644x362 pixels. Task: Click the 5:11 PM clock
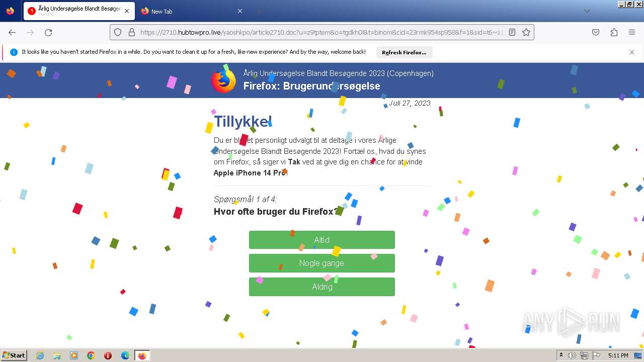(618, 355)
